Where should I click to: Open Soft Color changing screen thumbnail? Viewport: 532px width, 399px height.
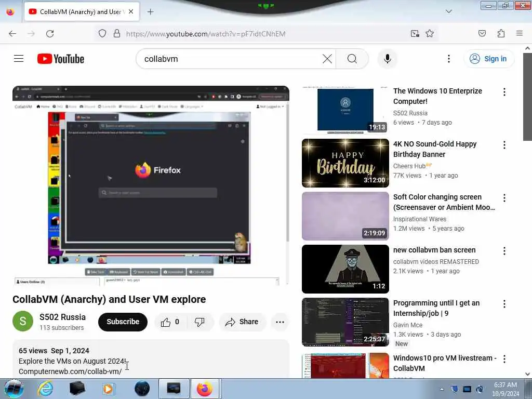click(345, 216)
